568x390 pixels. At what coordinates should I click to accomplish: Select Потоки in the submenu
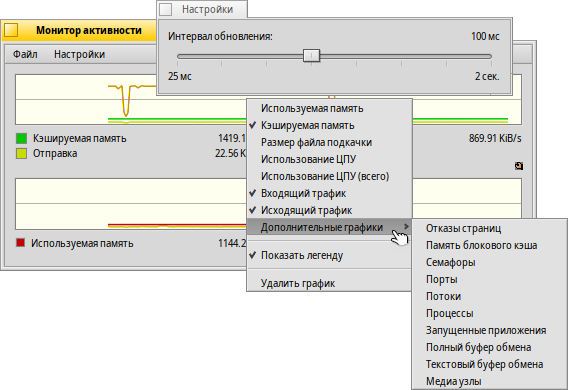point(489,297)
